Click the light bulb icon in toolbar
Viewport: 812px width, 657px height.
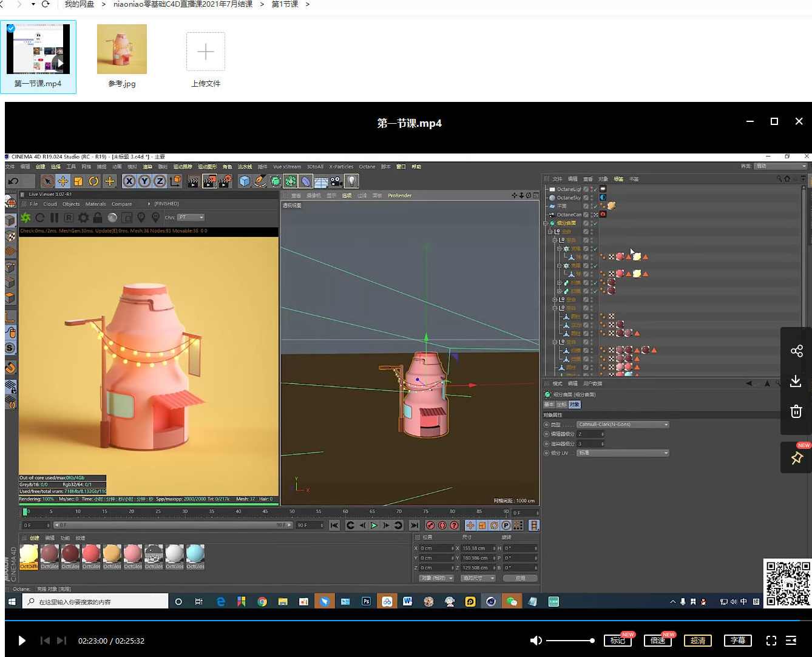pyautogui.click(x=351, y=181)
